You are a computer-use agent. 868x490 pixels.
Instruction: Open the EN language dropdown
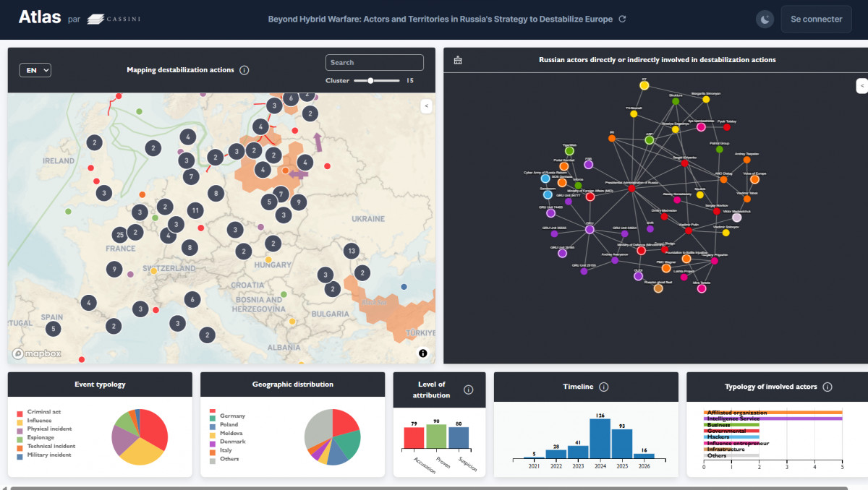35,70
